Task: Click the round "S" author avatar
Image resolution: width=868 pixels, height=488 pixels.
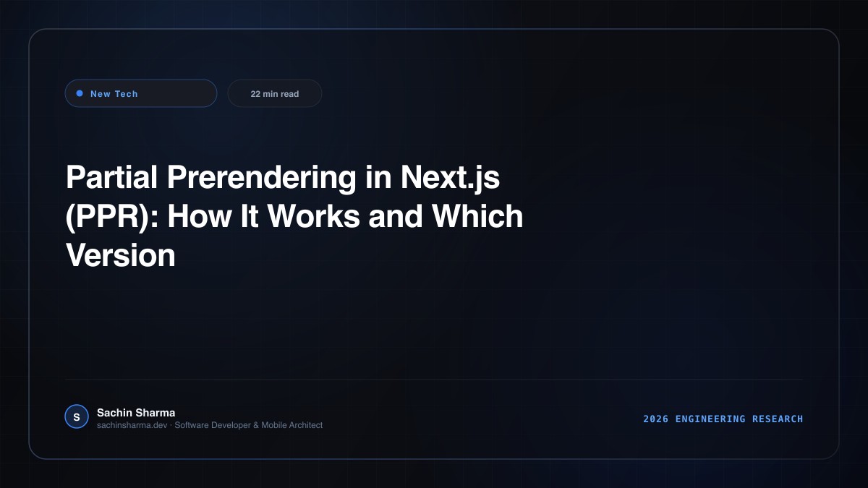Action: pos(77,416)
